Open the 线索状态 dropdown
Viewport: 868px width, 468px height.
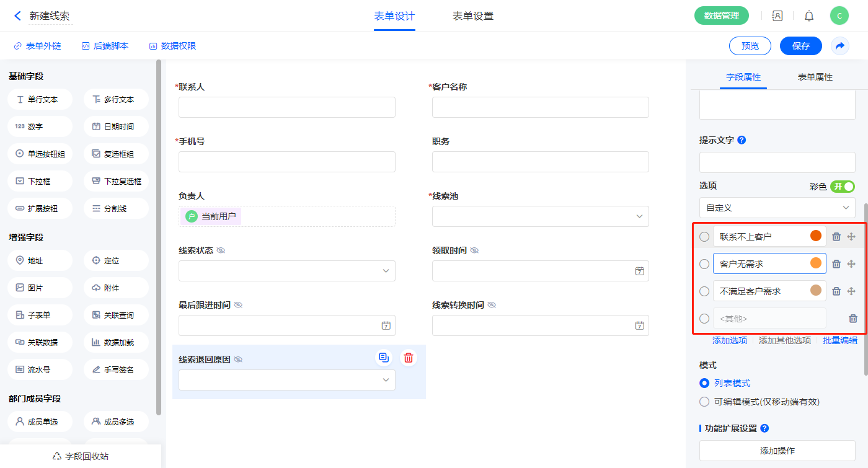click(x=286, y=271)
